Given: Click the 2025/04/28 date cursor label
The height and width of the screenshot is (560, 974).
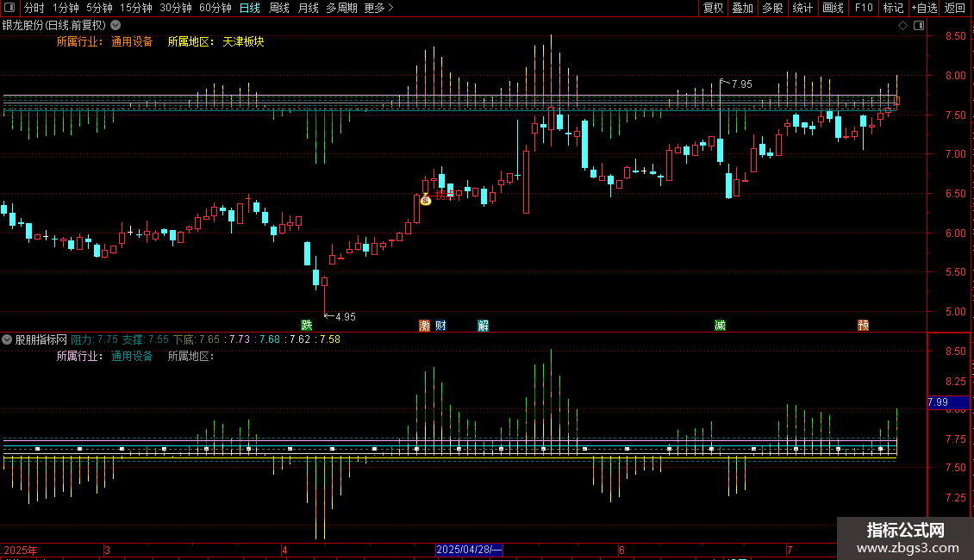Looking at the screenshot, I should pyautogui.click(x=469, y=550).
